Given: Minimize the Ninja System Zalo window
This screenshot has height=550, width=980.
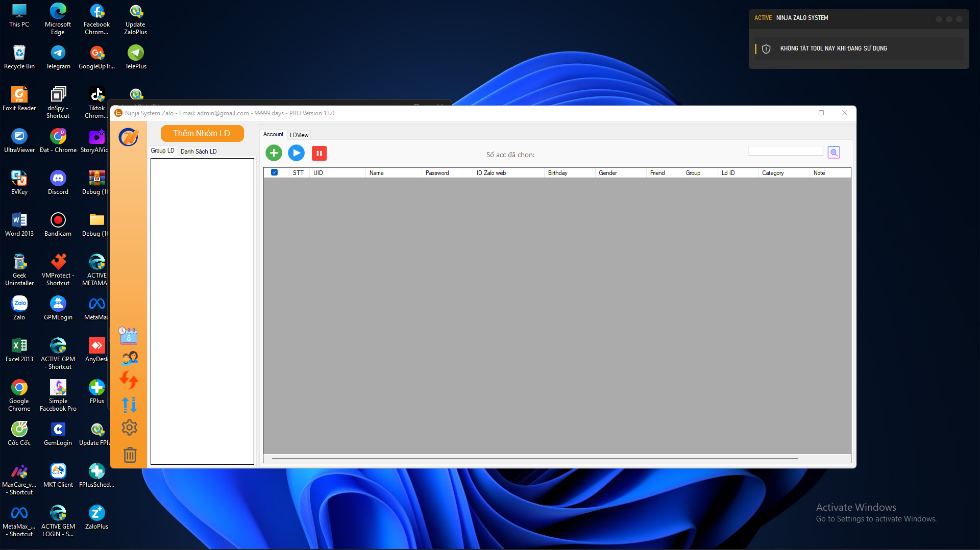Looking at the screenshot, I should coord(798,113).
